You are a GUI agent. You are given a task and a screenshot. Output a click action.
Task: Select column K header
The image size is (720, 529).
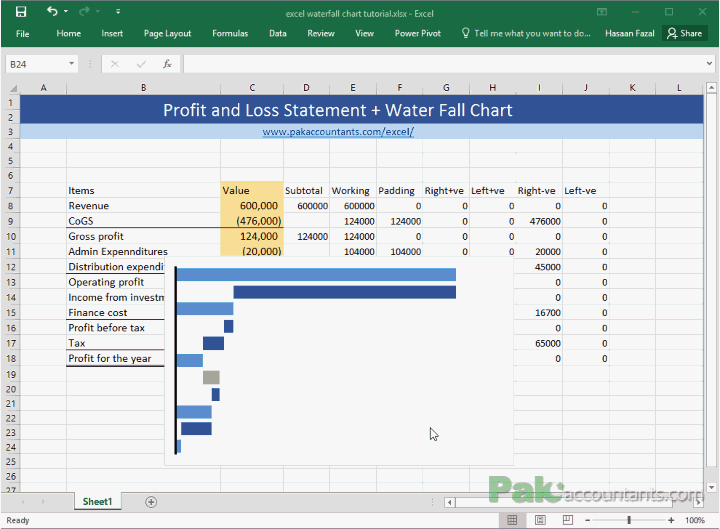tap(632, 88)
